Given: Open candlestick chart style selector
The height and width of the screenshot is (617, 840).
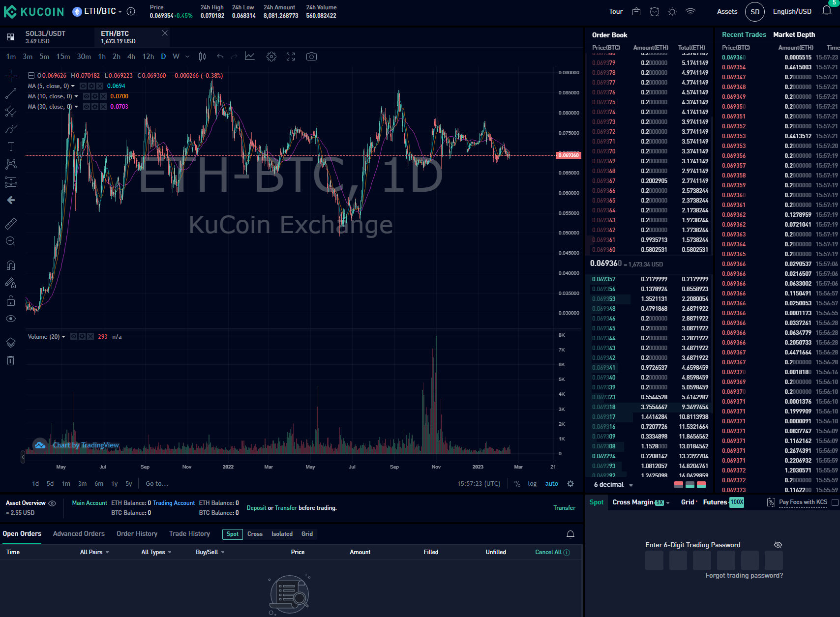Looking at the screenshot, I should tap(202, 57).
